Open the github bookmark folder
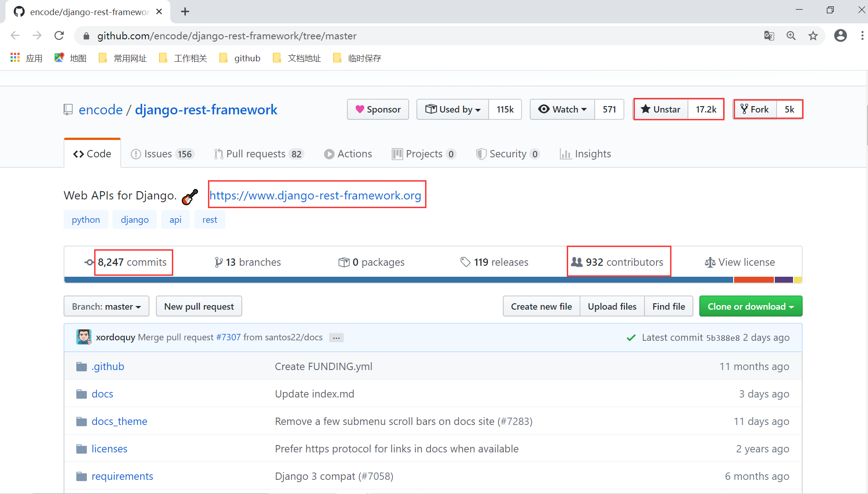The image size is (868, 494). [x=240, y=58]
